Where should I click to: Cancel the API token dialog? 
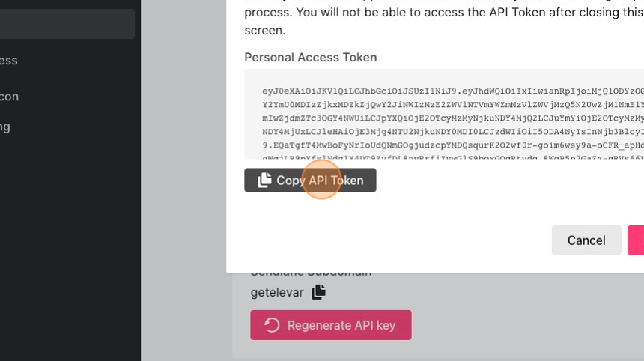[x=586, y=240]
